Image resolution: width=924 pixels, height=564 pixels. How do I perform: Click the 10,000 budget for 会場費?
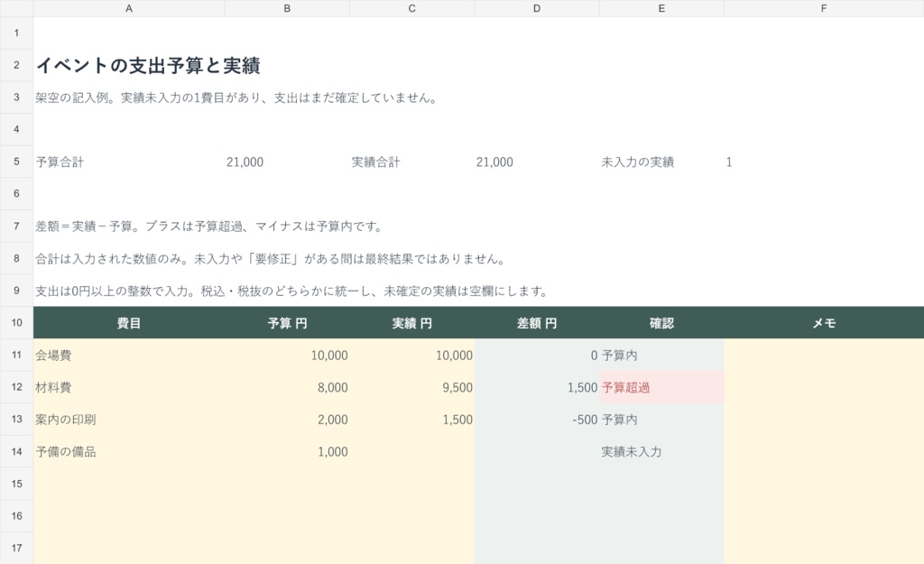click(287, 355)
